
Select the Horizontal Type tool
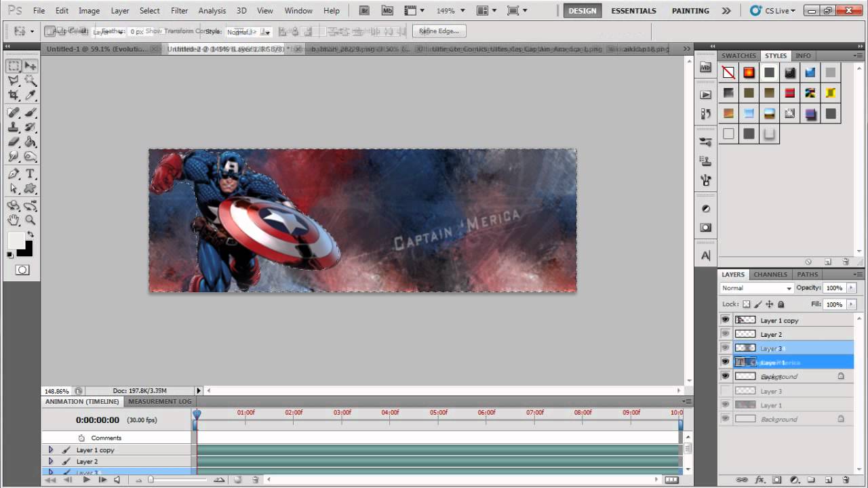(x=31, y=174)
